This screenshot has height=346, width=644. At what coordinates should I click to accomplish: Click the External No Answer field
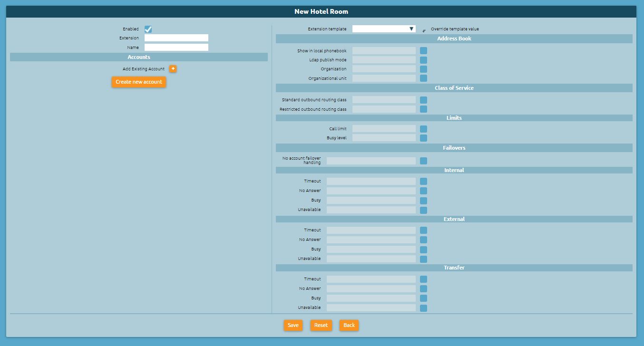[x=371, y=240]
